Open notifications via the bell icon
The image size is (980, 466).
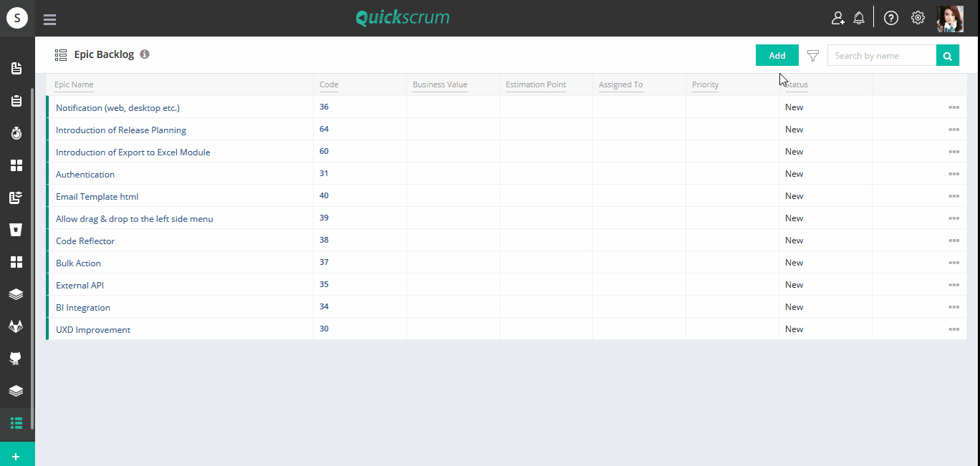click(859, 17)
